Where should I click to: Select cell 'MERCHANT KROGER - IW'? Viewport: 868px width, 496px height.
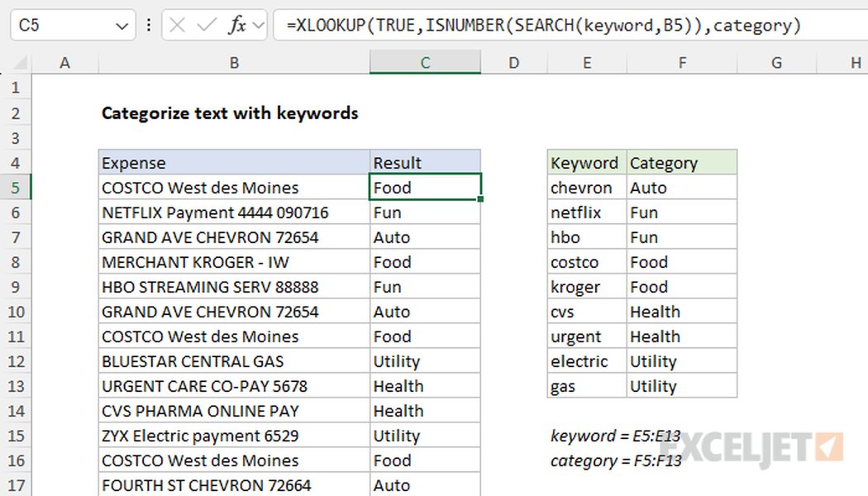[x=234, y=262]
